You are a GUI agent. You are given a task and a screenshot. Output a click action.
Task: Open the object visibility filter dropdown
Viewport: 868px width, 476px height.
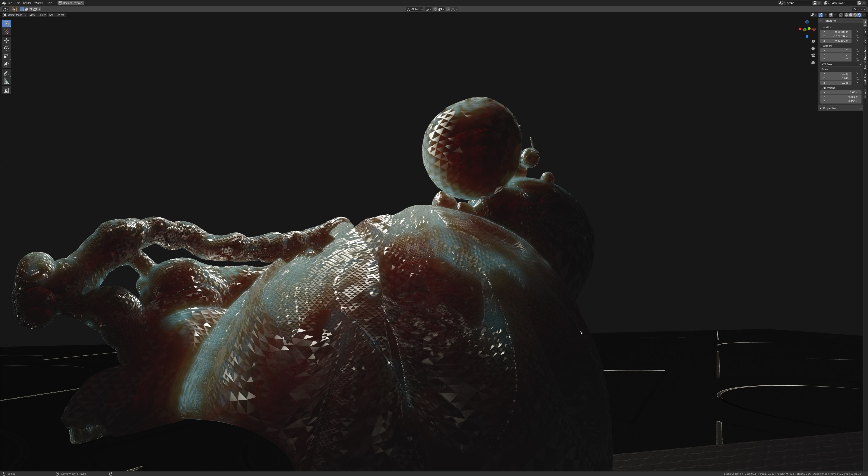point(814,15)
